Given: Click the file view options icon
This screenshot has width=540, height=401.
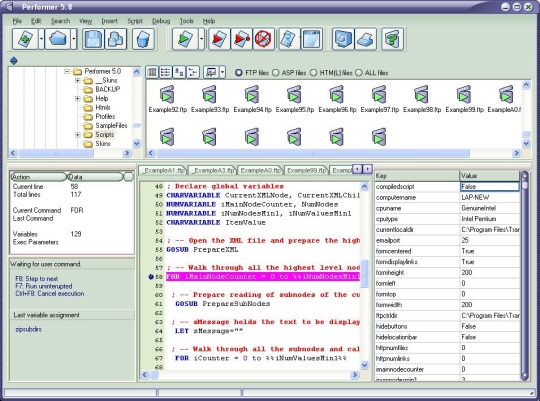Looking at the screenshot, I should pos(211,72).
